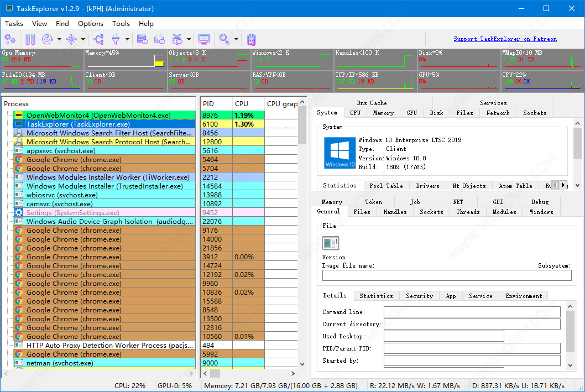Pause refresh using the two-bars icon

pos(30,39)
